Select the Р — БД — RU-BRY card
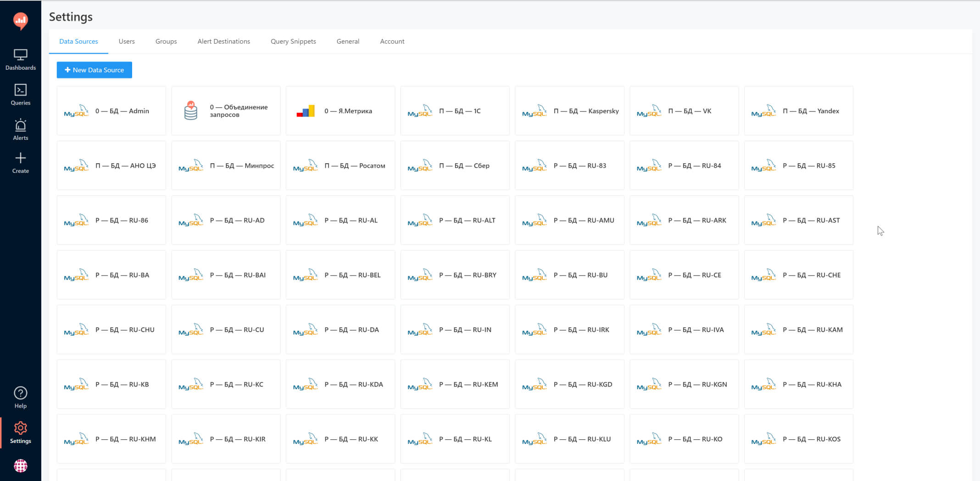 pos(455,275)
